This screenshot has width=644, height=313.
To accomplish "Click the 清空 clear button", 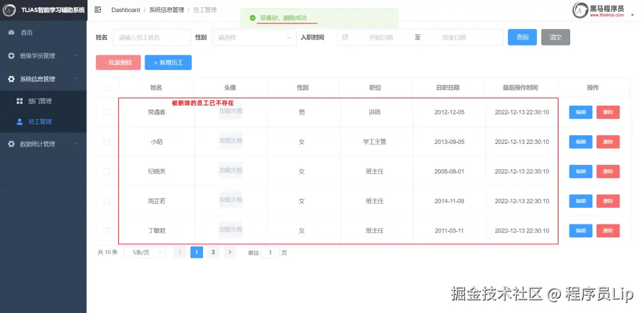I will (555, 37).
